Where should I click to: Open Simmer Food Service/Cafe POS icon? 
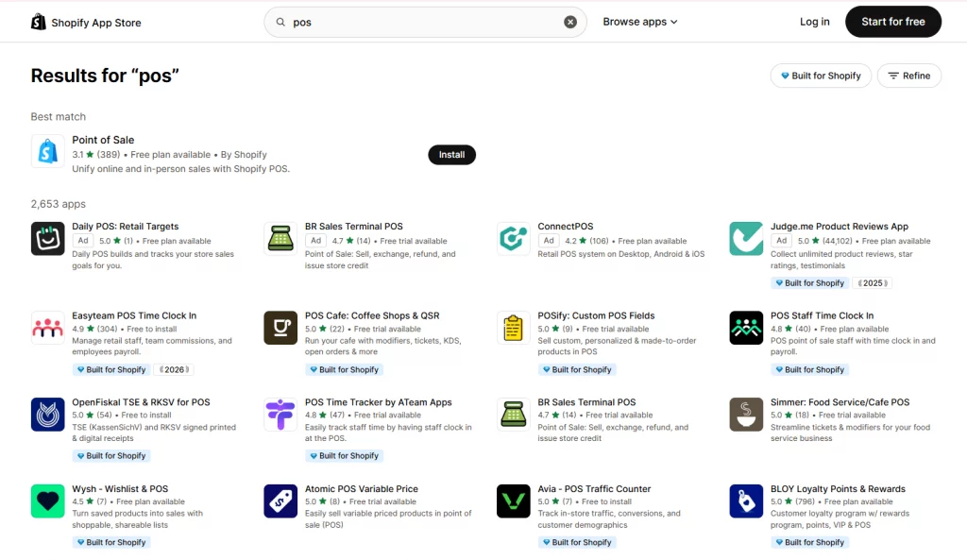[x=746, y=415]
